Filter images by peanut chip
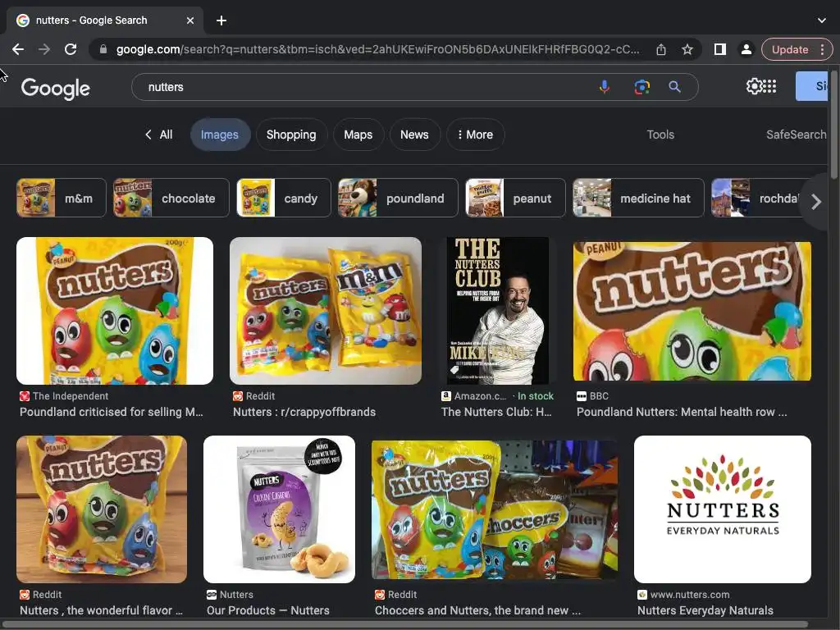Image resolution: width=840 pixels, height=630 pixels. [x=515, y=199]
